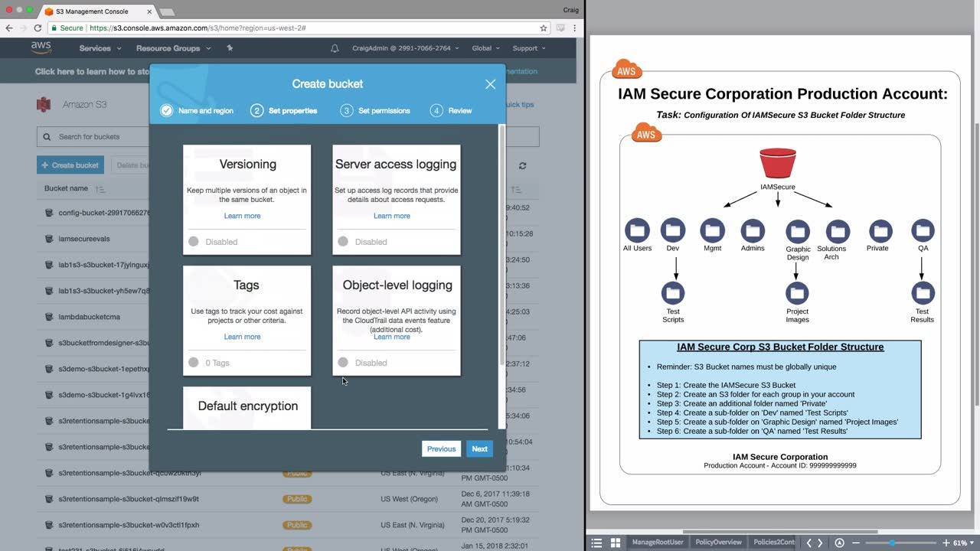Open the CraigAdmin account dropdown

pos(405,48)
